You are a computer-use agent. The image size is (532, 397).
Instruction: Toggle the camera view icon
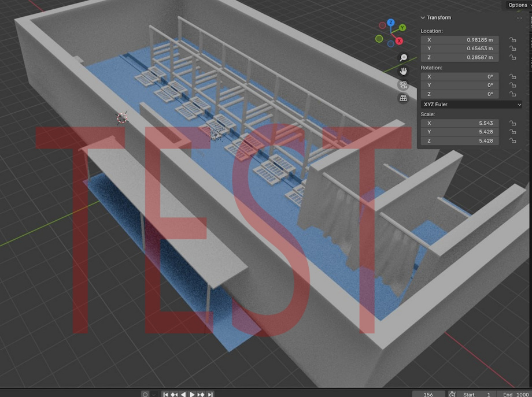point(403,85)
